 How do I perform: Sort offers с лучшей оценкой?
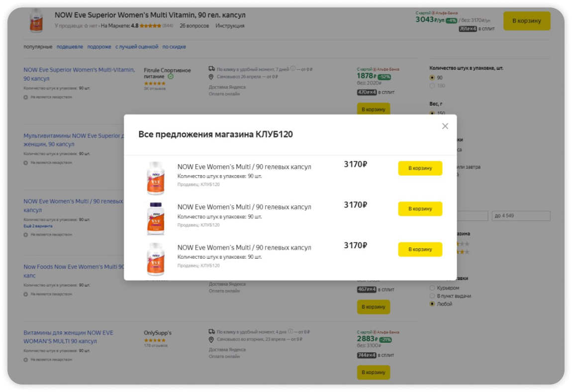137,47
